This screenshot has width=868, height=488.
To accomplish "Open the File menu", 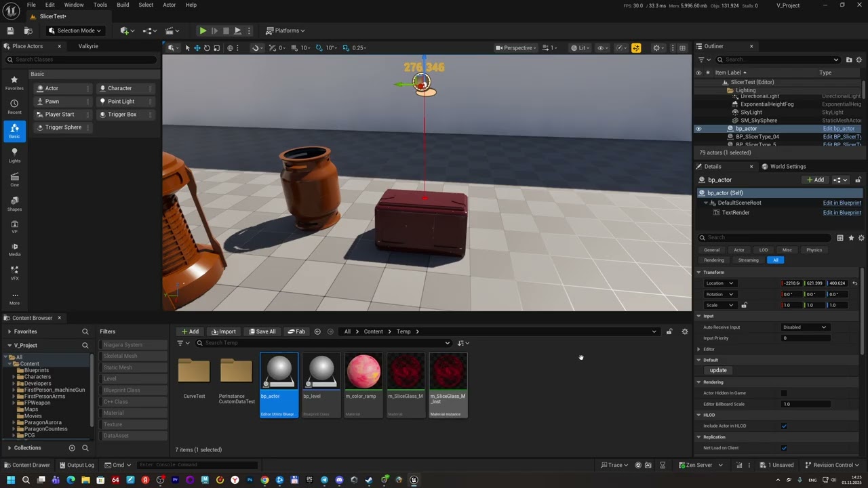I will pos(31,5).
